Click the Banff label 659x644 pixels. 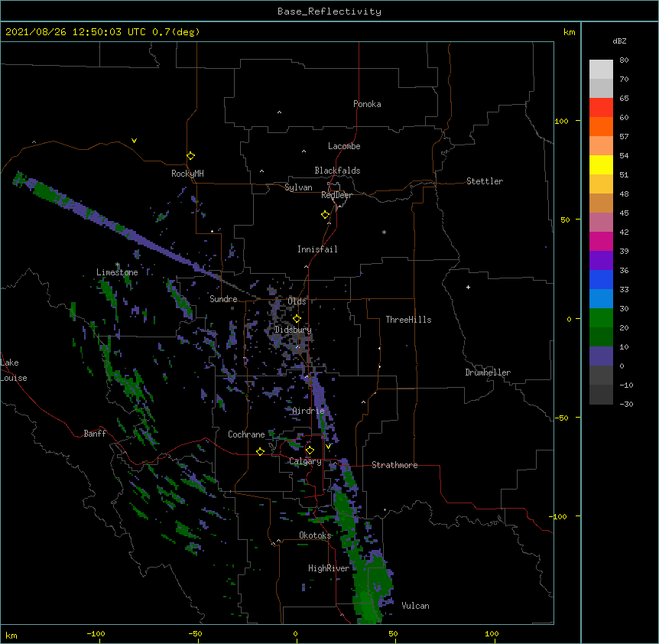(95, 434)
